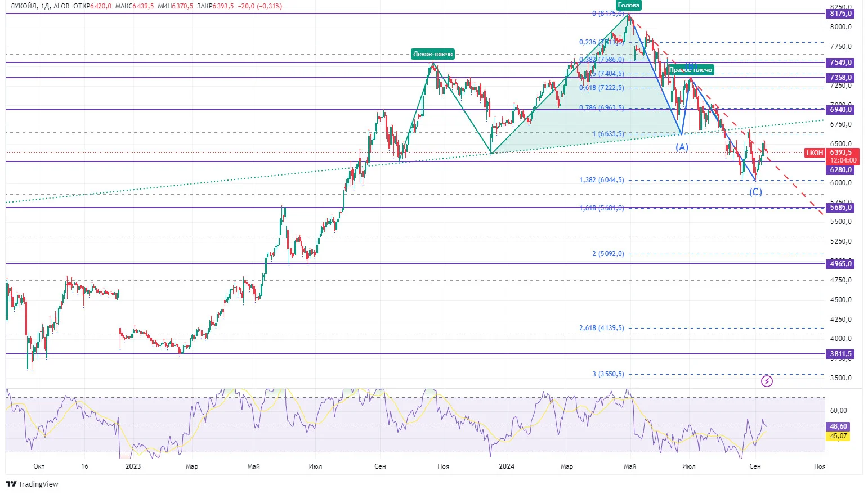Viewport: 868px width, 494px height.
Task: Click the 8000,0 price scale label
Action: tap(840, 27)
